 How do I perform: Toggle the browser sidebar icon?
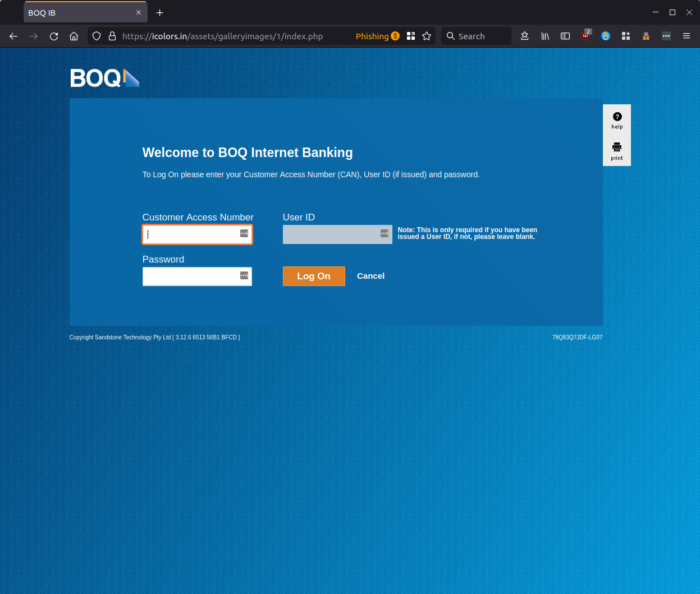[x=565, y=36]
